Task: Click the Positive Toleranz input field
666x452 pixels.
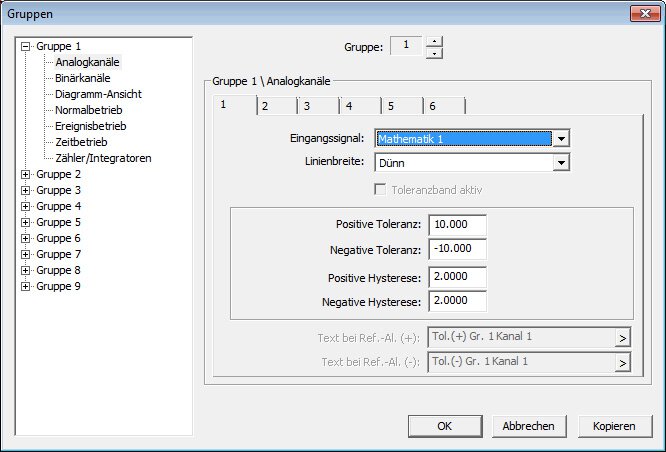Action: [457, 224]
